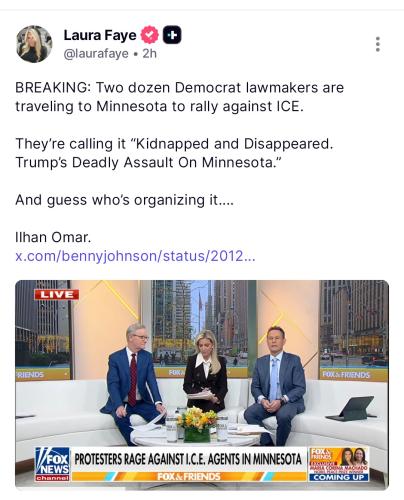Click the Protesters Rage headline banner

tap(188, 459)
